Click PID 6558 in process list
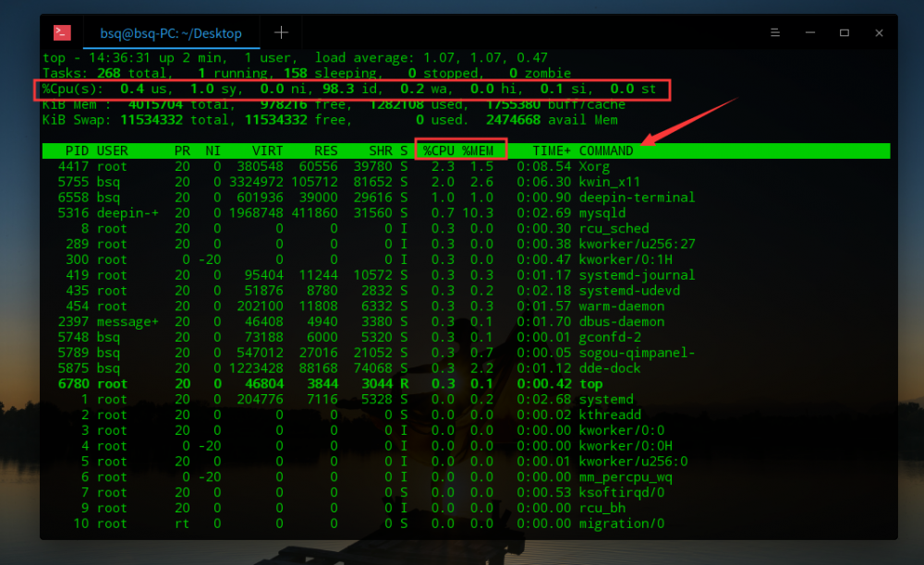This screenshot has width=924, height=565. point(73,198)
